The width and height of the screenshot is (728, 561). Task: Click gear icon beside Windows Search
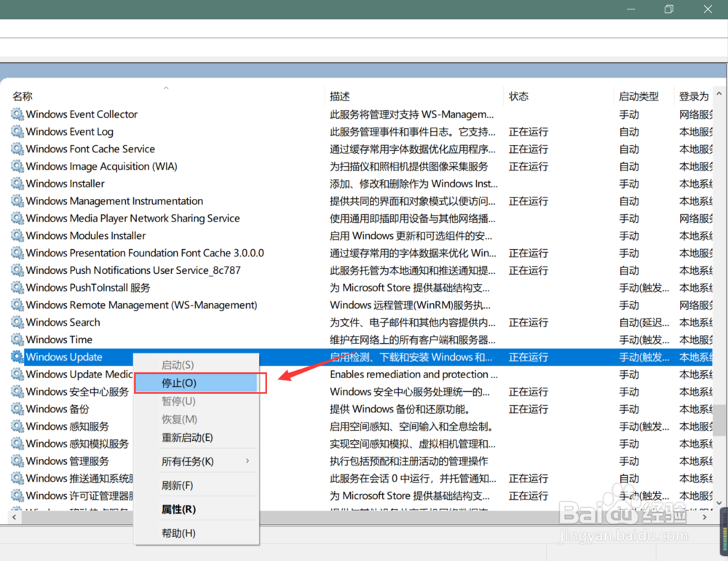coord(17,322)
